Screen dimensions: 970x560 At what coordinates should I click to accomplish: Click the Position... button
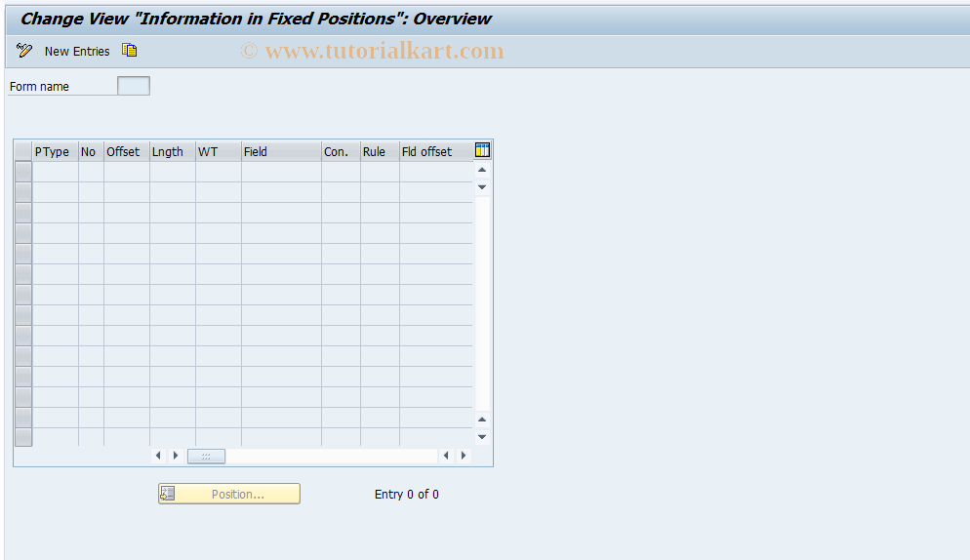pos(229,494)
